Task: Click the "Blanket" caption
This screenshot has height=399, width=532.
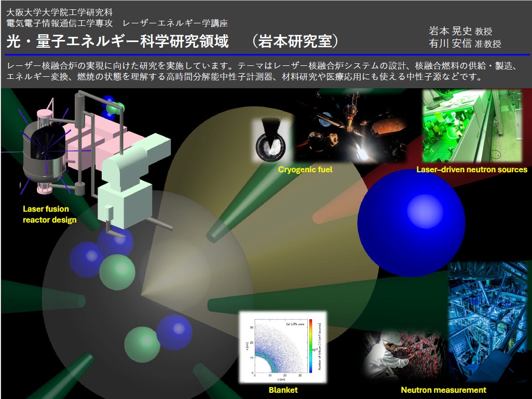Action: click(283, 390)
